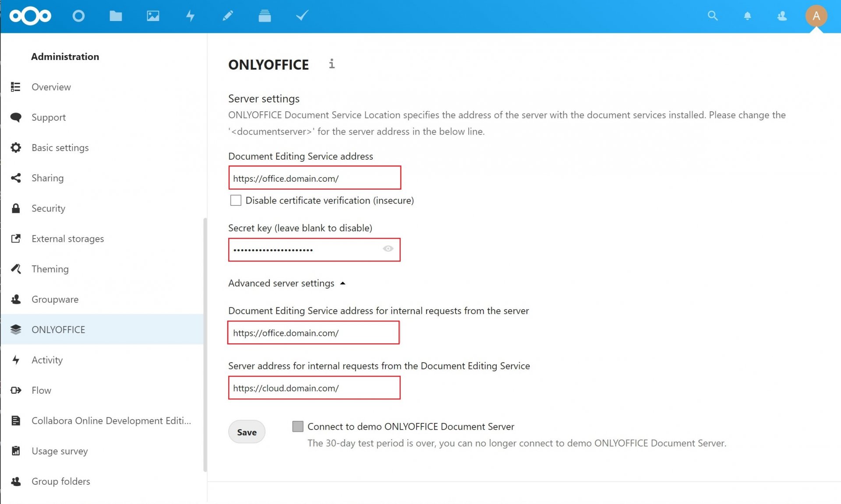The image size is (841, 504).
Task: Click the Administration heading
Action: click(65, 56)
